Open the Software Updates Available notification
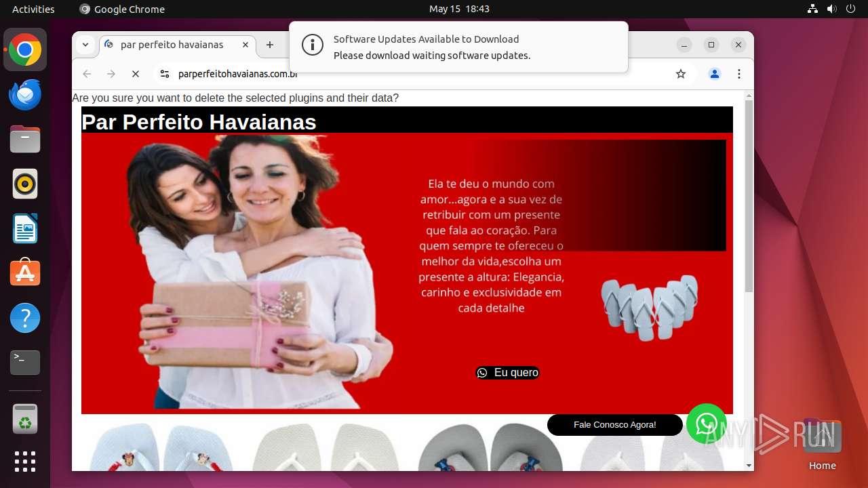868x488 pixels. click(458, 47)
